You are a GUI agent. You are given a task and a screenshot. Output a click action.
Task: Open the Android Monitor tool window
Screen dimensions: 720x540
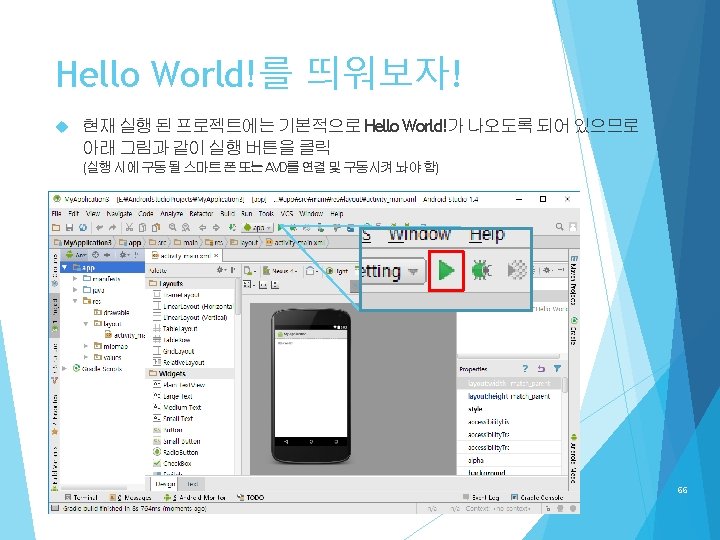[x=196, y=497]
